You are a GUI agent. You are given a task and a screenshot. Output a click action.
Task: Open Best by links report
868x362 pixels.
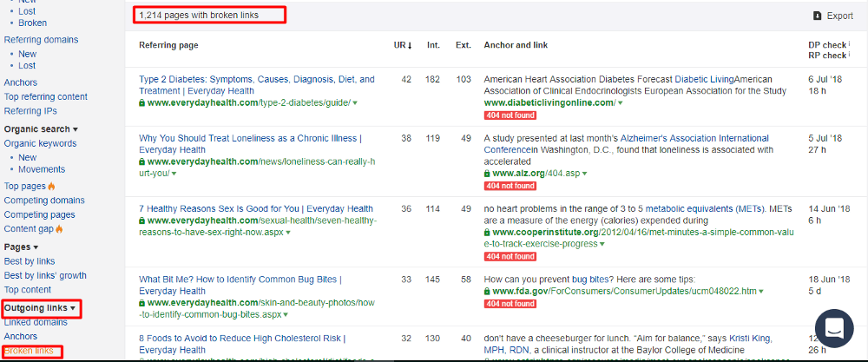tap(30, 261)
